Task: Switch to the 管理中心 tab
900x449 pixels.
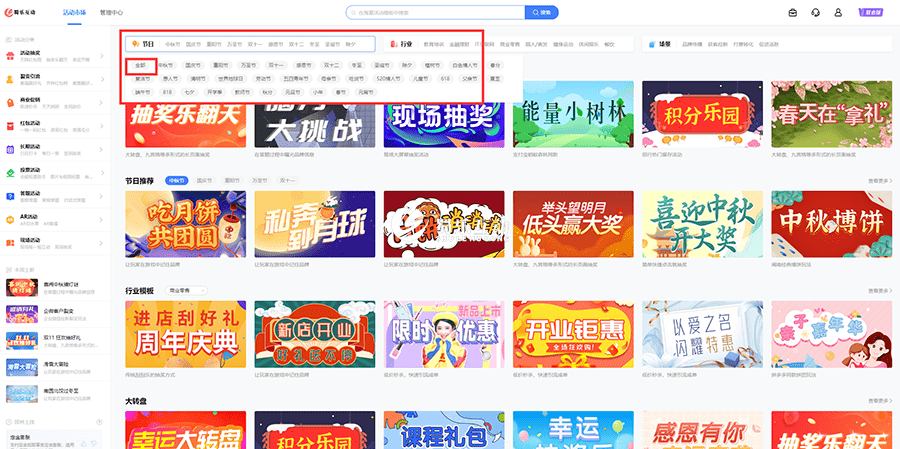Action: coord(111,12)
